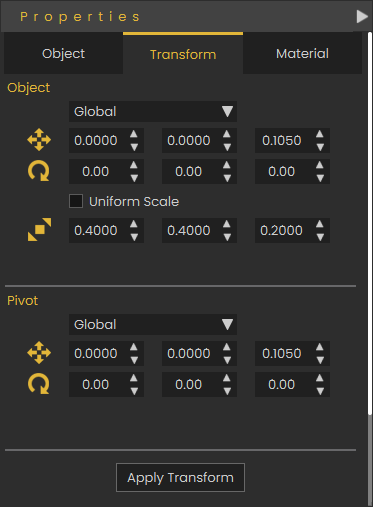Decrease Object Z scale 0.2000 with down arrow
This screenshot has height=507, width=373.
point(320,237)
